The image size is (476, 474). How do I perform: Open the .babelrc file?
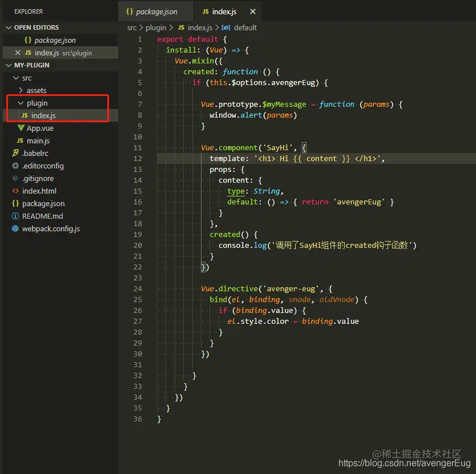click(x=60, y=154)
